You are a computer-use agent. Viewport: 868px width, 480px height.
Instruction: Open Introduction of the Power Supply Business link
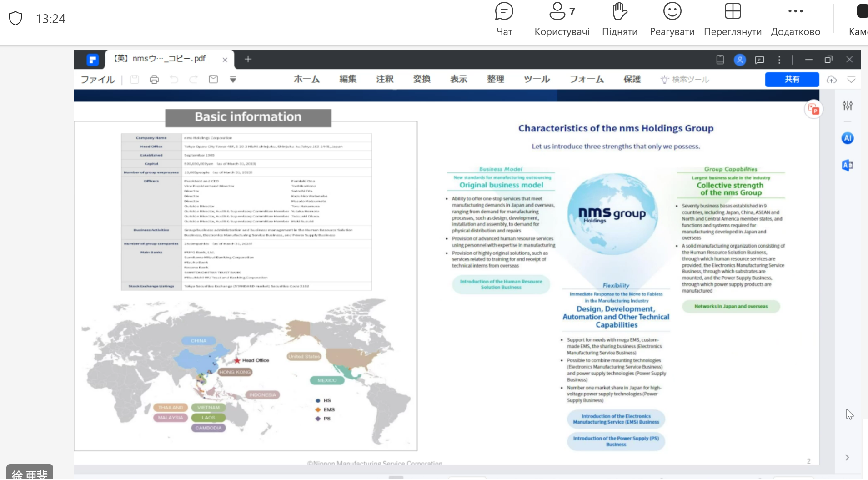click(x=616, y=441)
